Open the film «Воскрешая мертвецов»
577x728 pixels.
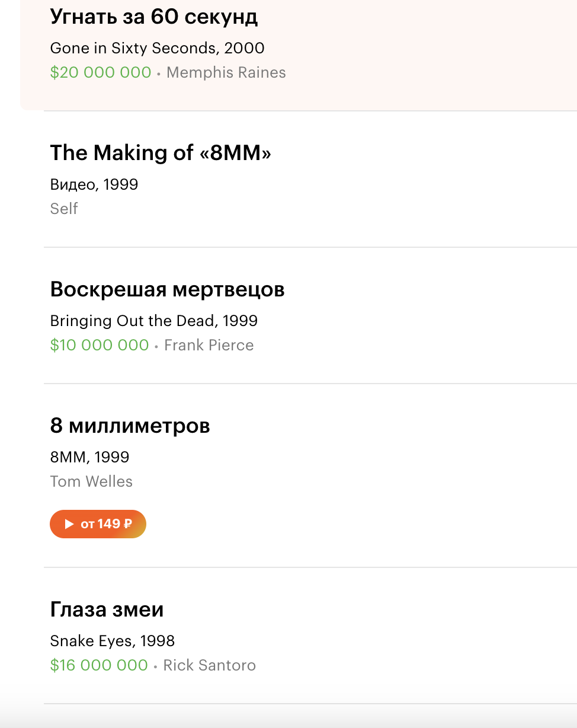tap(167, 289)
